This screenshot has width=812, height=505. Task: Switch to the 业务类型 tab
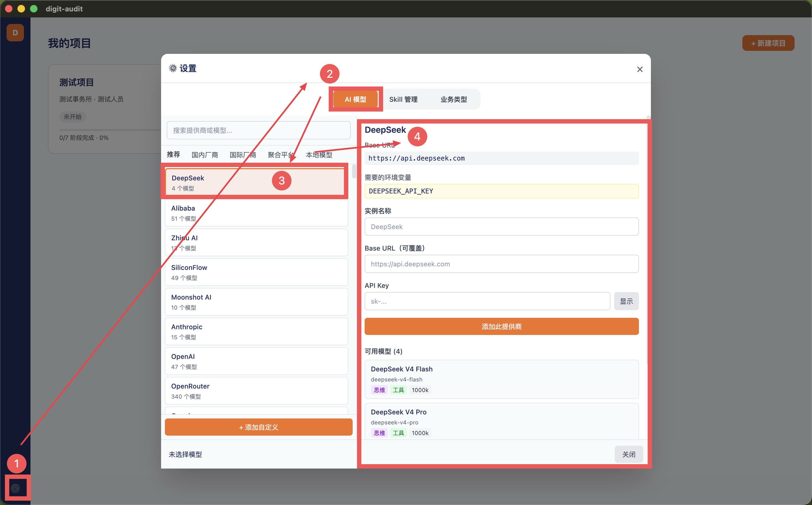pos(454,99)
